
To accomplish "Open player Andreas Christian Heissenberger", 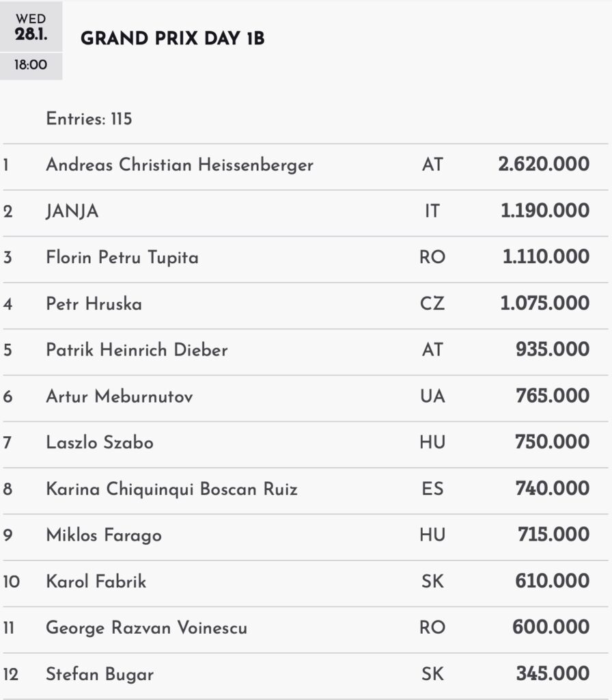I will (180, 165).
